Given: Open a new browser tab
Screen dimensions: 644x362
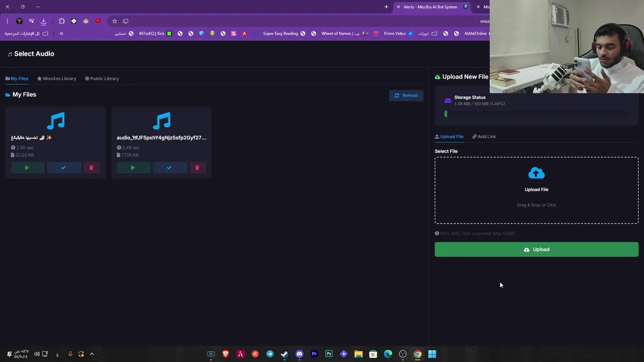Looking at the screenshot, I should tap(386, 7).
